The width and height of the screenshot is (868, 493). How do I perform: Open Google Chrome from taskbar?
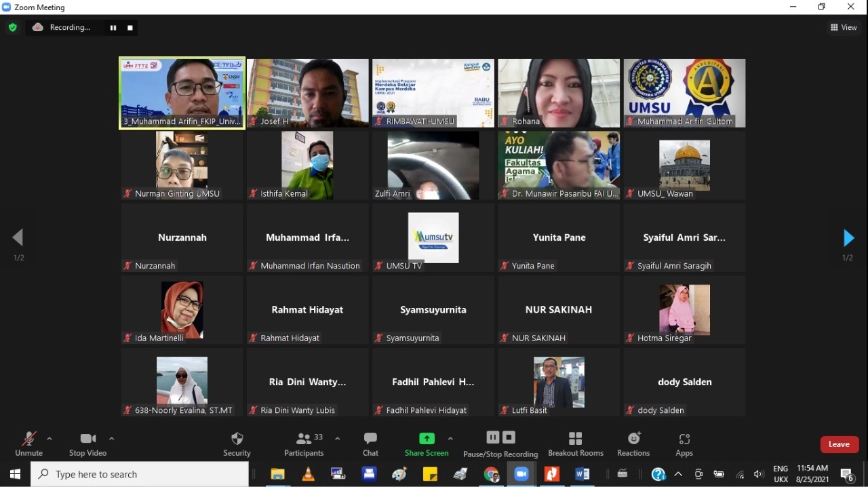click(x=491, y=475)
